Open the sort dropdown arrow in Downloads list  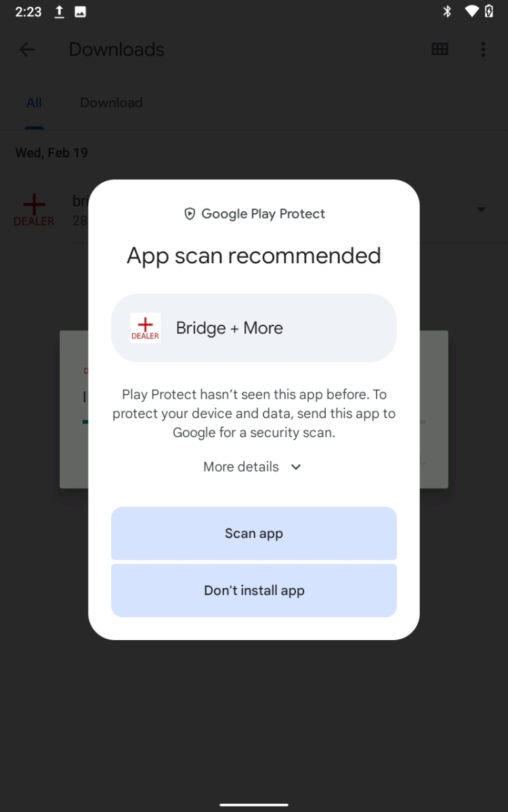[x=482, y=210]
